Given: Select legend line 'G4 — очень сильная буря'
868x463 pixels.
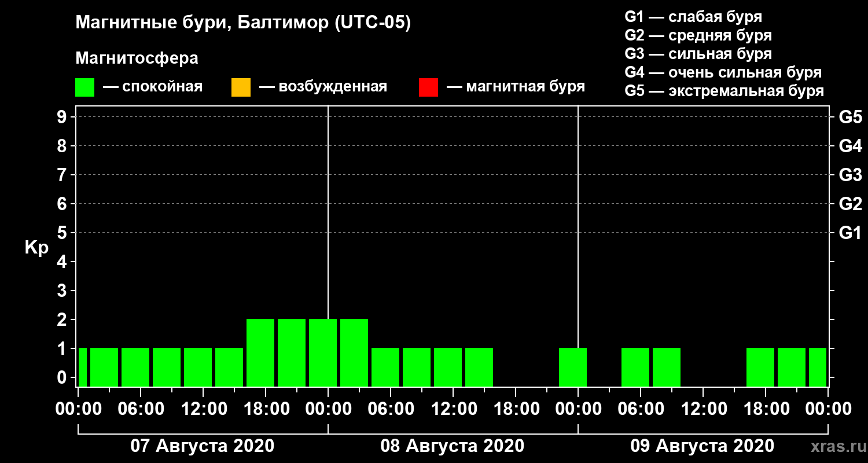Looking at the screenshot, I should (x=723, y=72).
